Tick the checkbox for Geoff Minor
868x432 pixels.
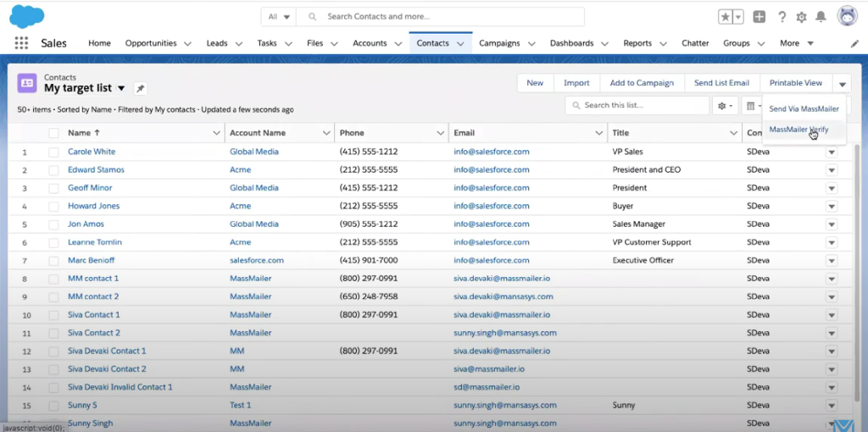click(x=53, y=188)
